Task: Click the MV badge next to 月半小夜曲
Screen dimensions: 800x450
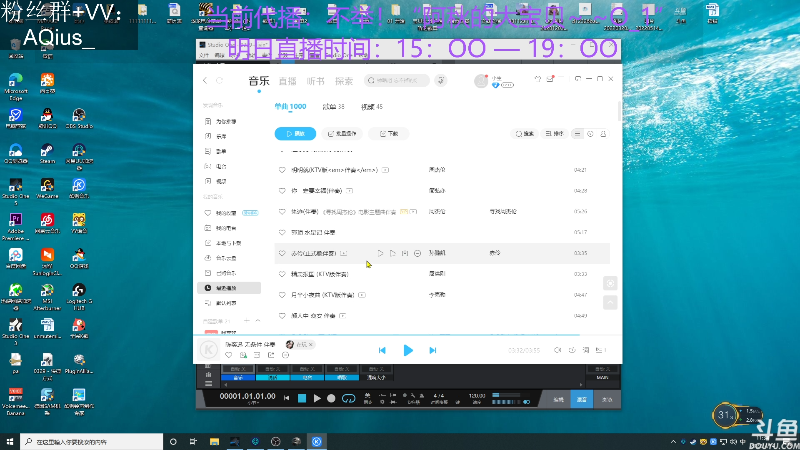Action: coord(362,295)
